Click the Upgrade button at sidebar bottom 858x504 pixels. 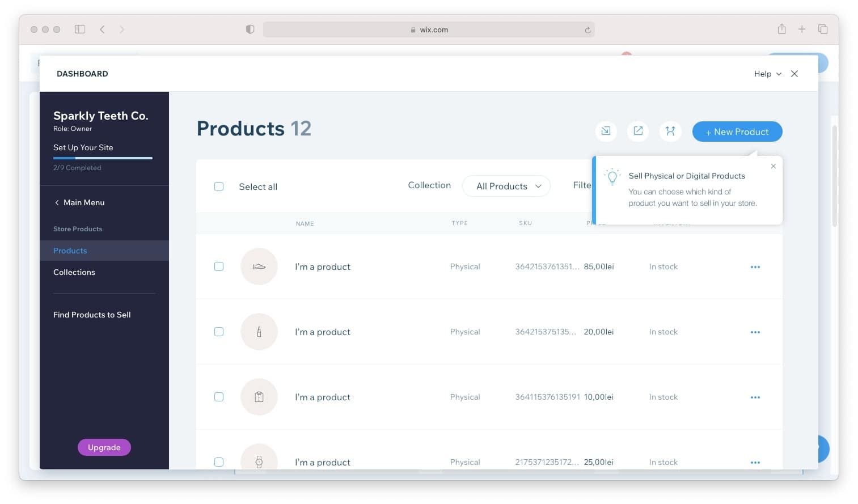tap(104, 447)
